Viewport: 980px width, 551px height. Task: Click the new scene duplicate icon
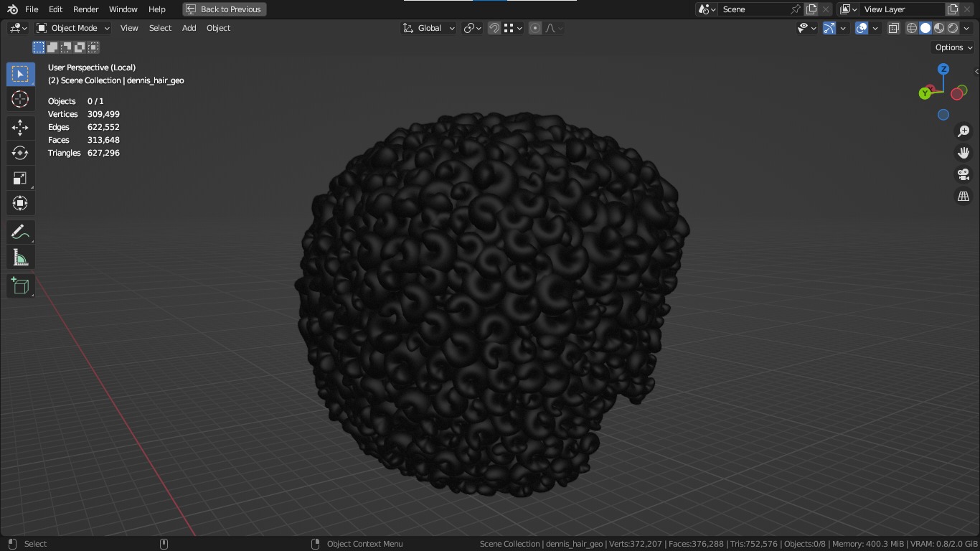(811, 9)
